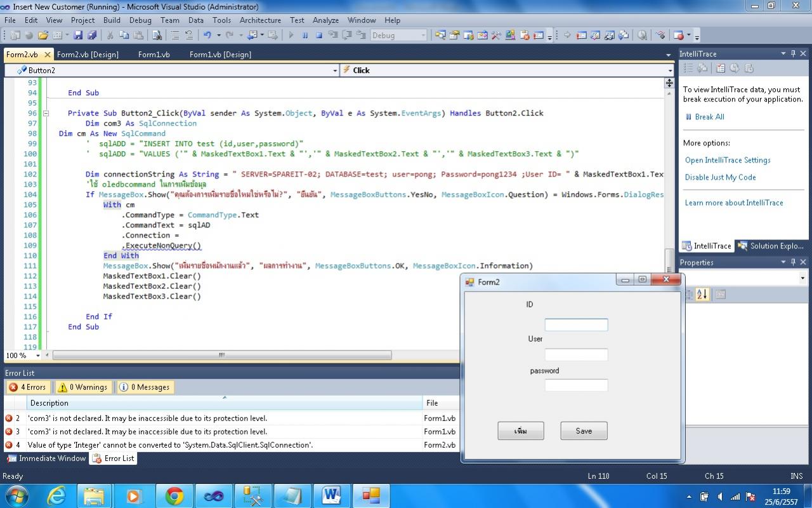Click the ID text box in Form2
This screenshot has width=812, height=508.
(576, 325)
